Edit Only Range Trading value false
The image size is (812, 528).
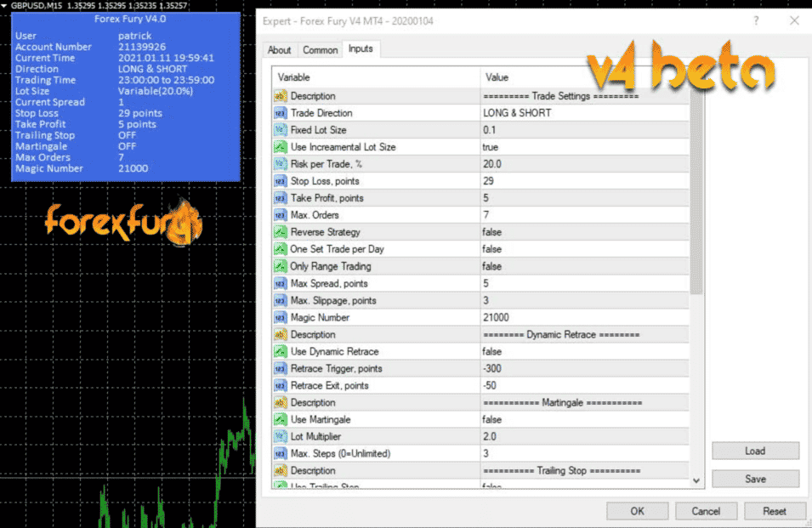[x=585, y=267]
